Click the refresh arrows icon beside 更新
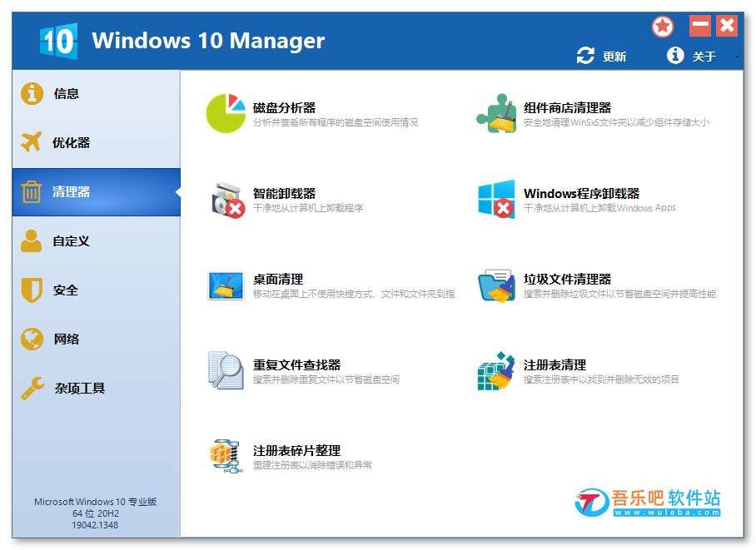The height and width of the screenshot is (550, 756). pyautogui.click(x=585, y=56)
